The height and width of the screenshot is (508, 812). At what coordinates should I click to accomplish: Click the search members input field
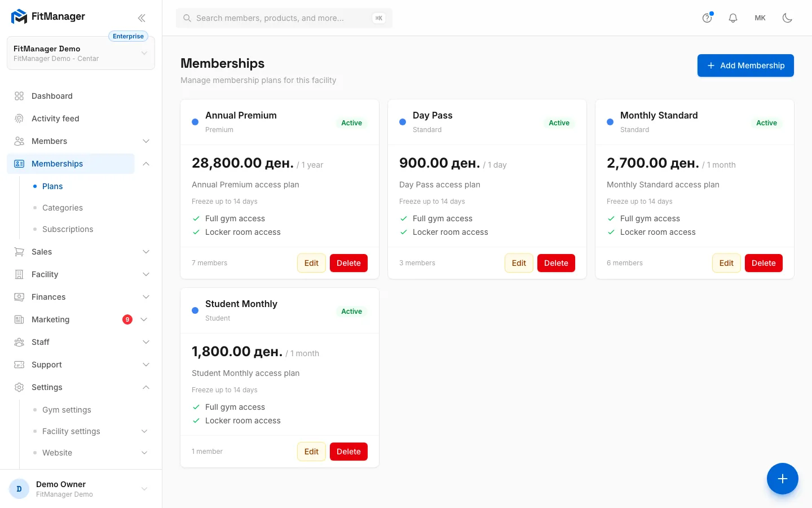coord(284,18)
